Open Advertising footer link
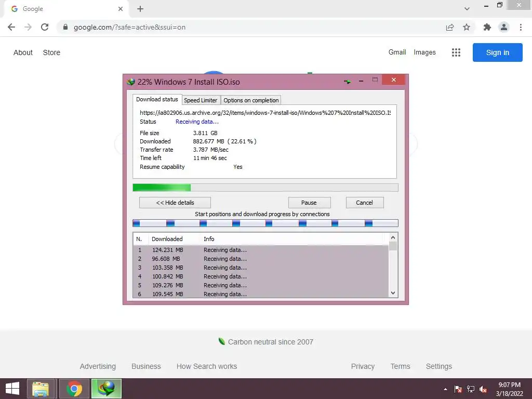Image resolution: width=532 pixels, height=399 pixels. (98, 366)
